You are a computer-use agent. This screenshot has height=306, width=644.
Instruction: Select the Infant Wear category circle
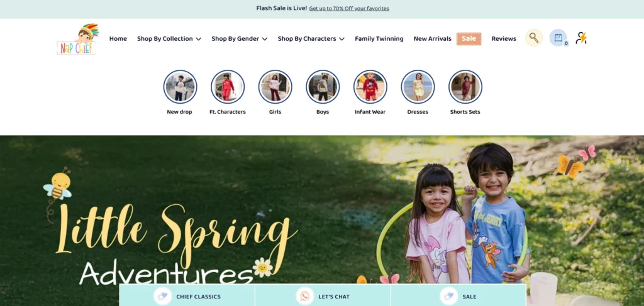(370, 87)
